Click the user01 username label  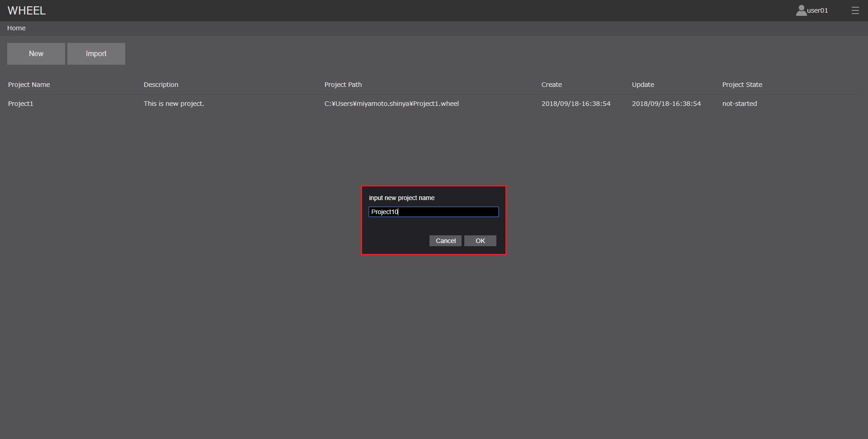(x=817, y=10)
